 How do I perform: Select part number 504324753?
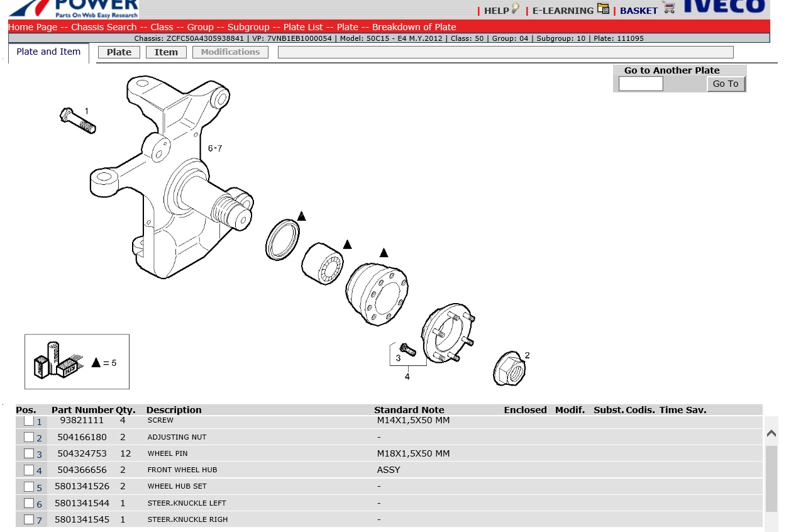82,453
